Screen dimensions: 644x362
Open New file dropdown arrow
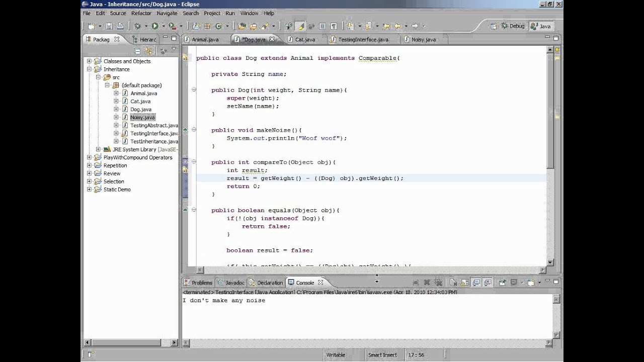(100, 26)
